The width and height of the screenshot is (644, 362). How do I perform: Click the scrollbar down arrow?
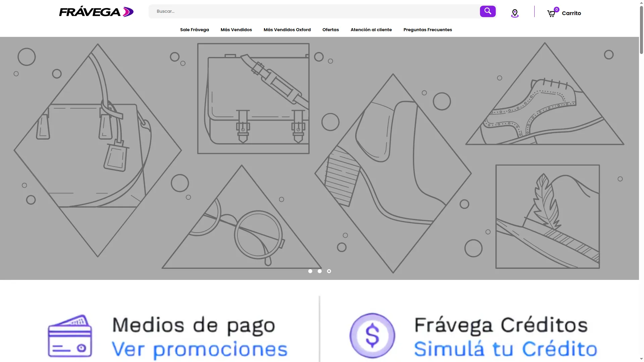pos(641,359)
